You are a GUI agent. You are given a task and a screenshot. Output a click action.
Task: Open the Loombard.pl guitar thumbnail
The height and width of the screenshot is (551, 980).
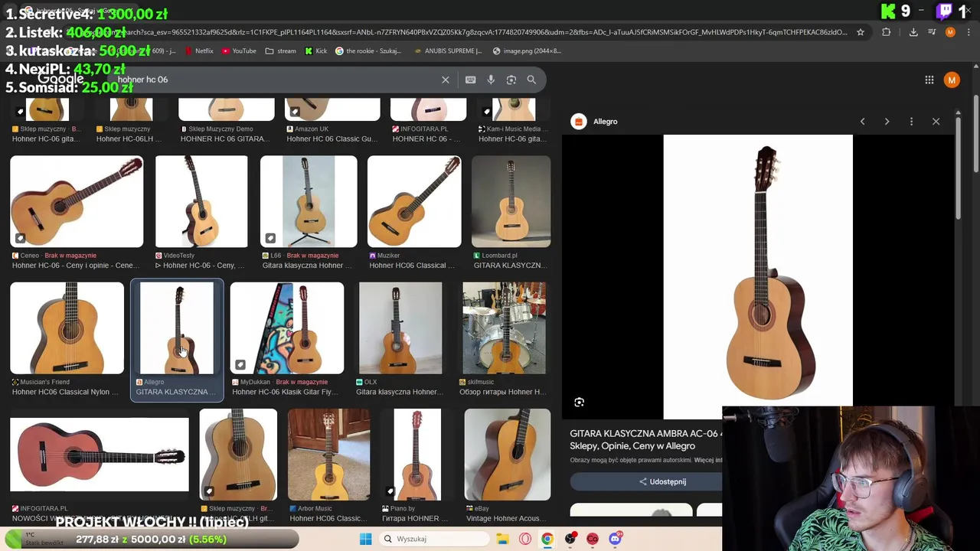click(x=511, y=202)
